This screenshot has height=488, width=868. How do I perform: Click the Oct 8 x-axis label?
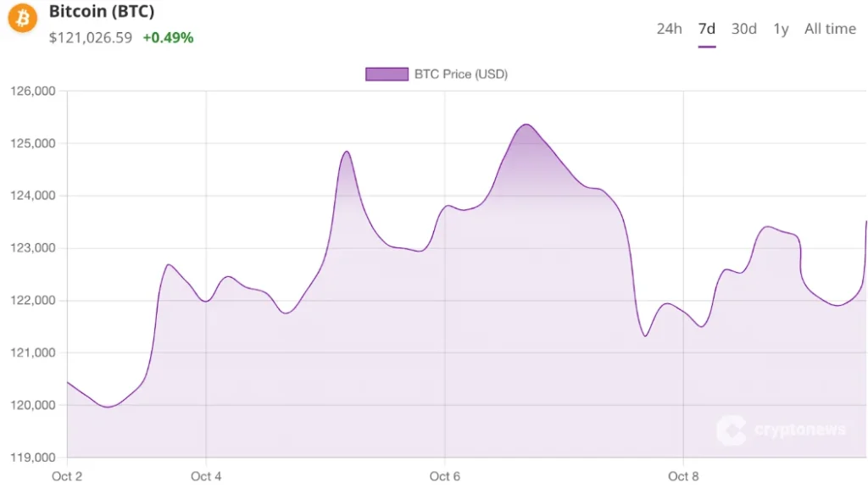[x=683, y=476]
